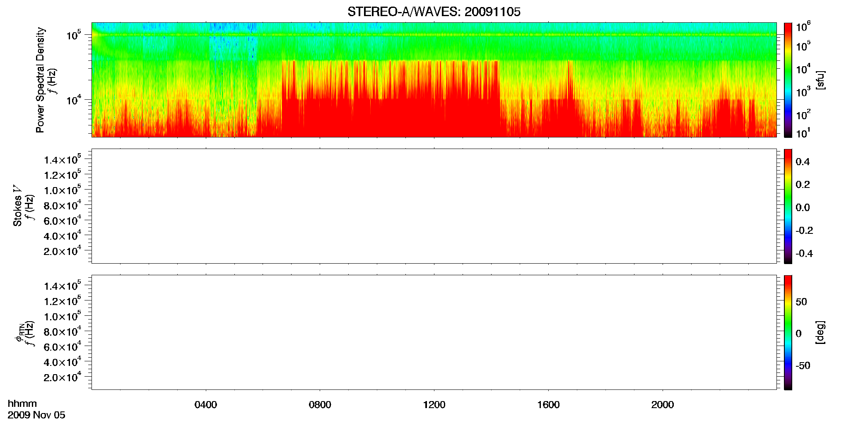868x447 pixels.
Task: Select the 10^3 label on sfu colorbar
Action: [x=803, y=91]
